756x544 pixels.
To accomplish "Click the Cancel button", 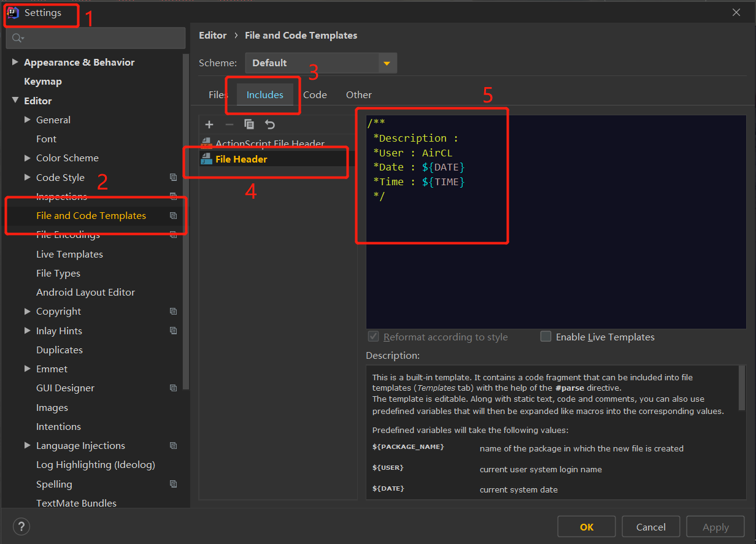I will coord(651,527).
